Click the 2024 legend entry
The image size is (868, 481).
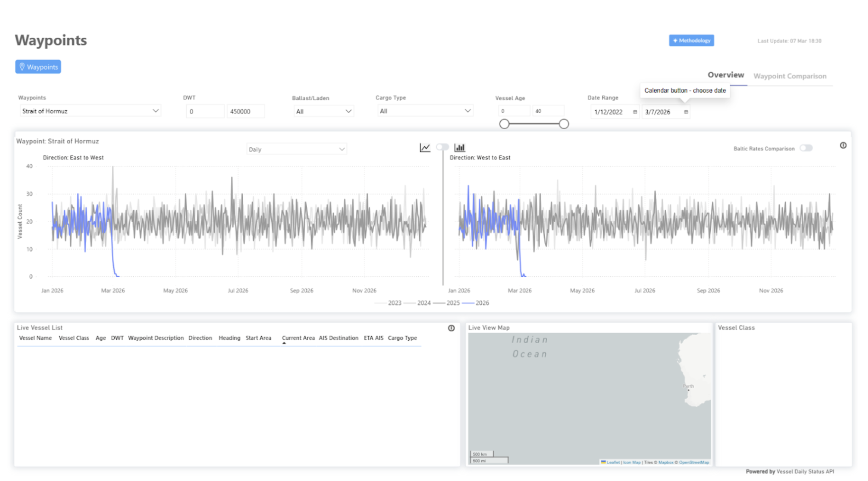coord(418,303)
